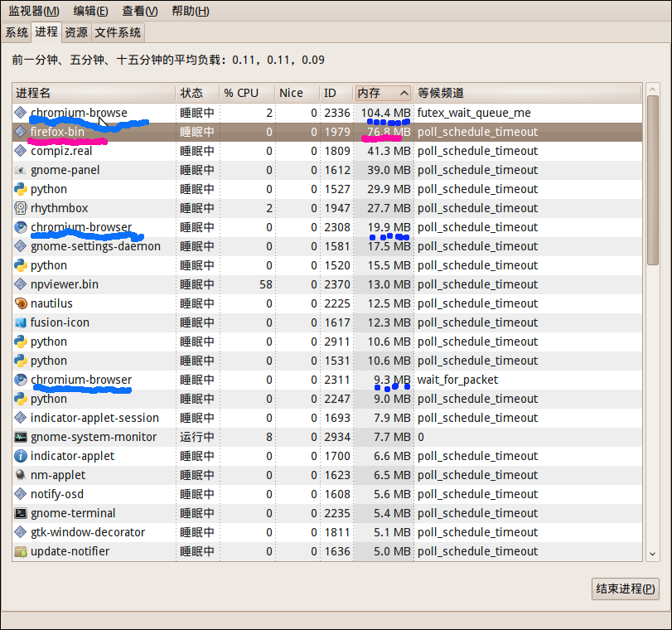The width and height of the screenshot is (672, 630).
Task: Click the gnome-terminal icon
Action: tap(20, 513)
